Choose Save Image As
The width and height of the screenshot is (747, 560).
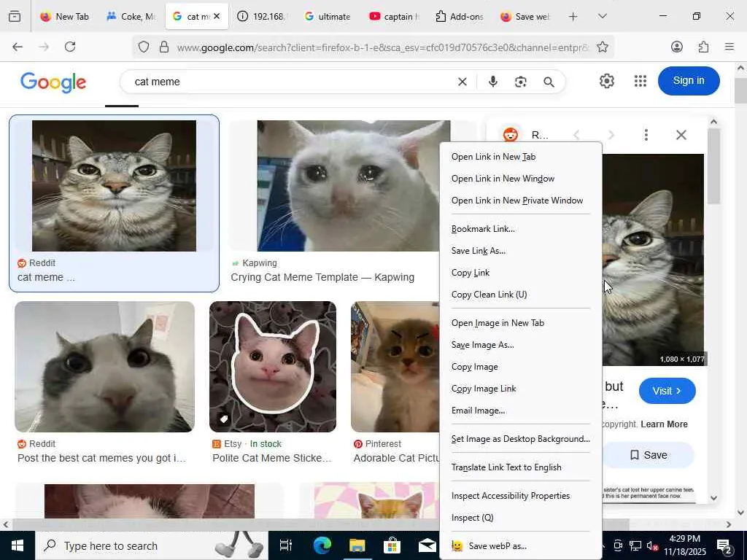(521, 345)
